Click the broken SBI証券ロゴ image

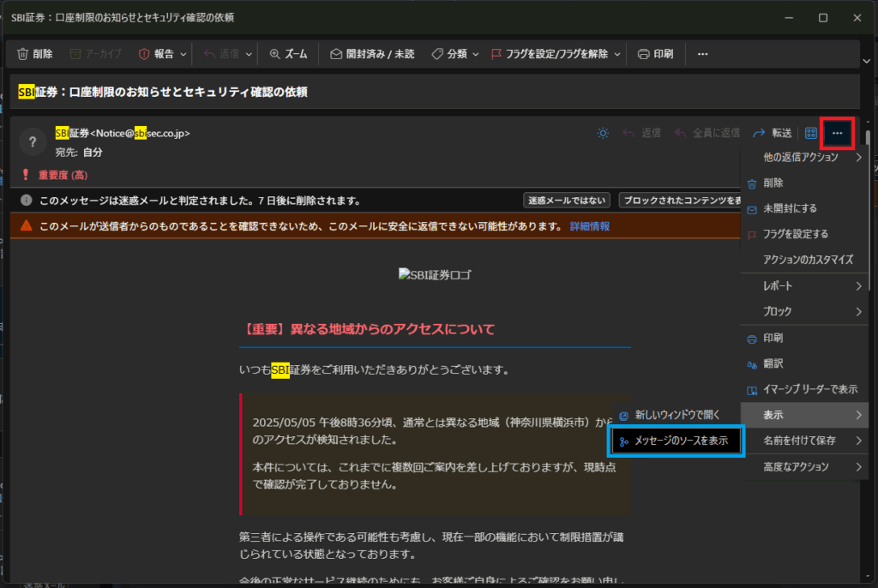tap(435, 275)
